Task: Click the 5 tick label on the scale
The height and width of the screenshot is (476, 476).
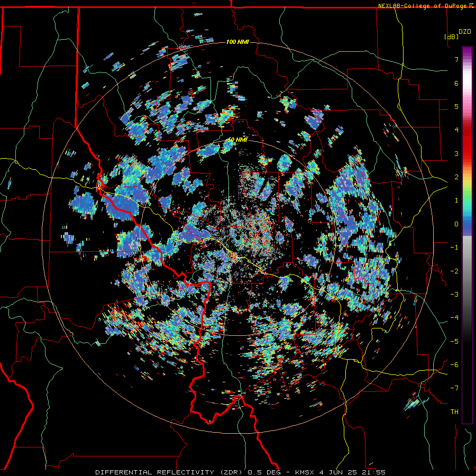Action: pos(456,106)
